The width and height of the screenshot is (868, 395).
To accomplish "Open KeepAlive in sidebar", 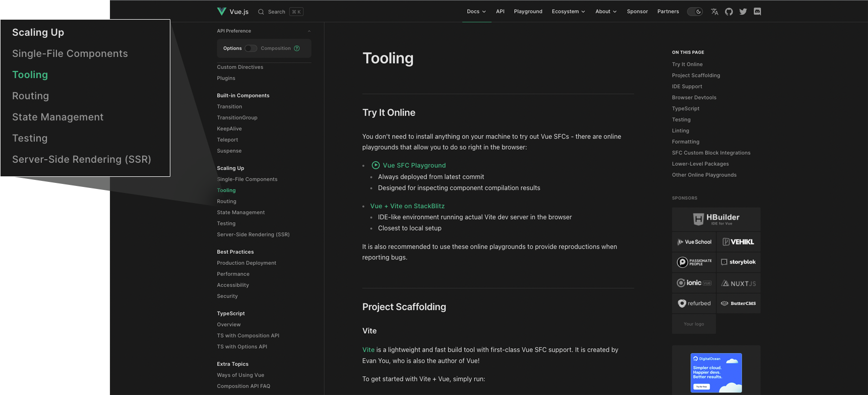I will 229,129.
